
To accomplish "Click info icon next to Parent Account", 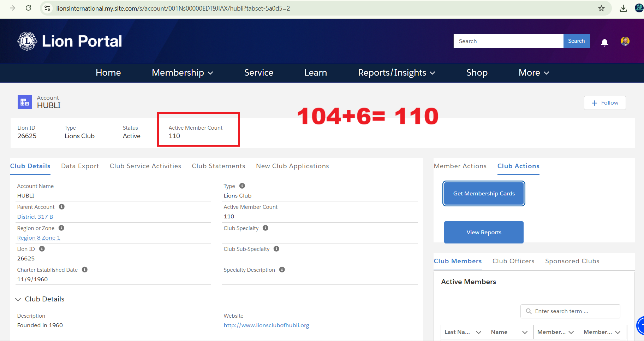I will point(62,207).
